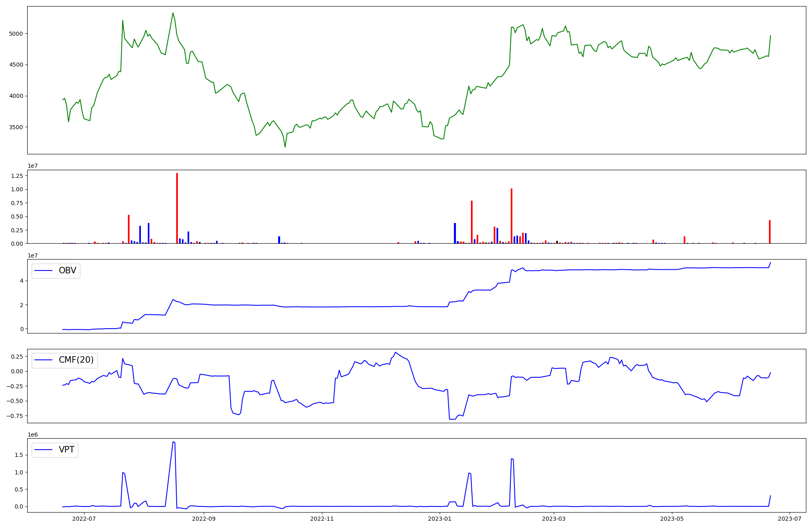Click the 2022-09 x-axis date label

click(x=203, y=519)
